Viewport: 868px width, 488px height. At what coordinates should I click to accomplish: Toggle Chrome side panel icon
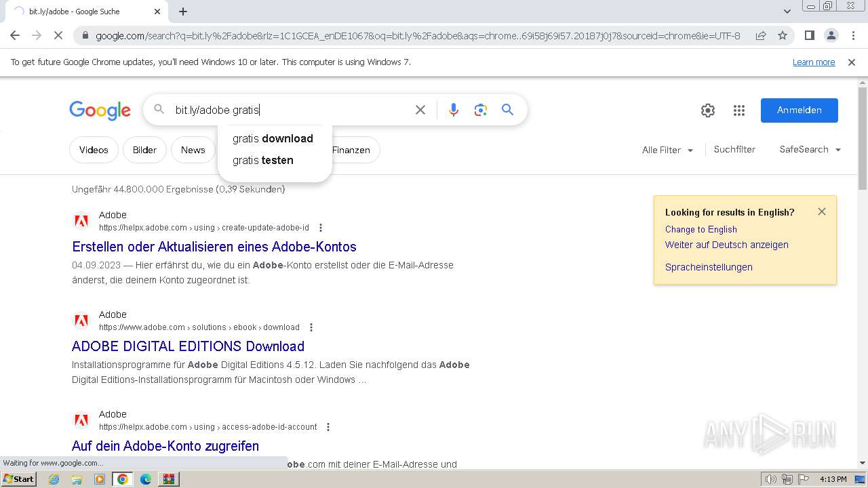809,35
